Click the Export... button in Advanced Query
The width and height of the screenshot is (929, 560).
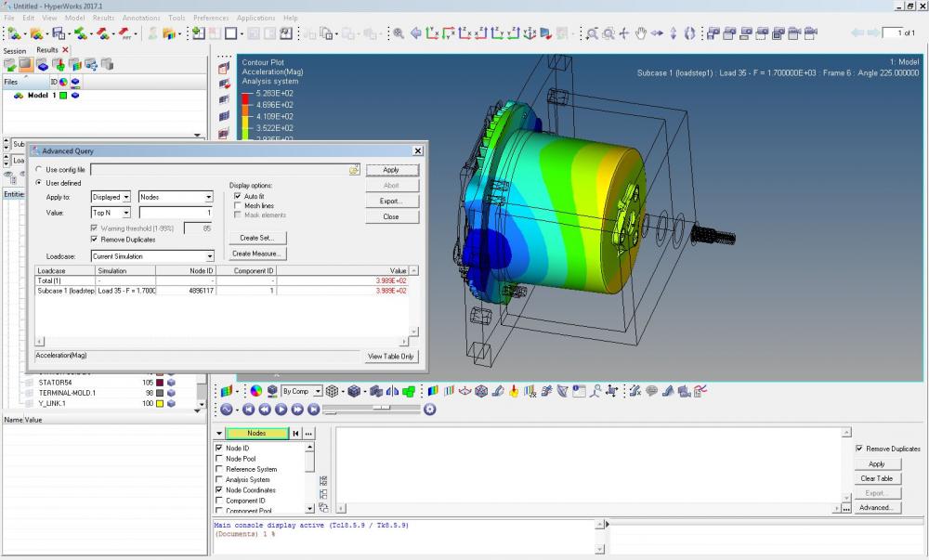(x=392, y=202)
